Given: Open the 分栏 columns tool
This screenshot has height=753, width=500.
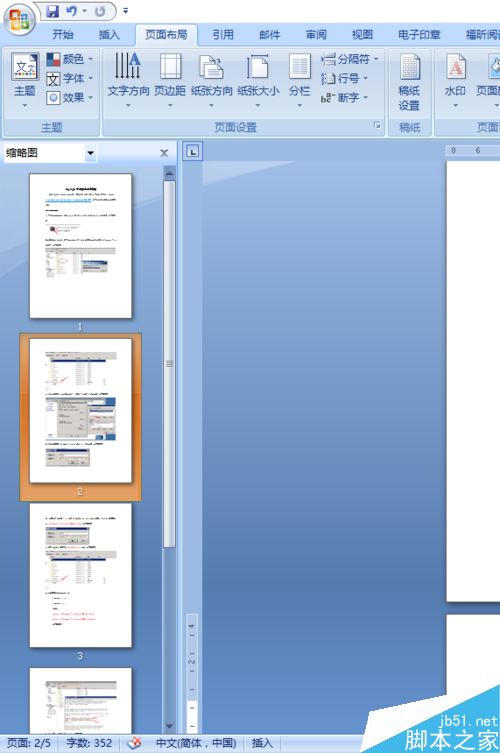Looking at the screenshot, I should pos(299,79).
